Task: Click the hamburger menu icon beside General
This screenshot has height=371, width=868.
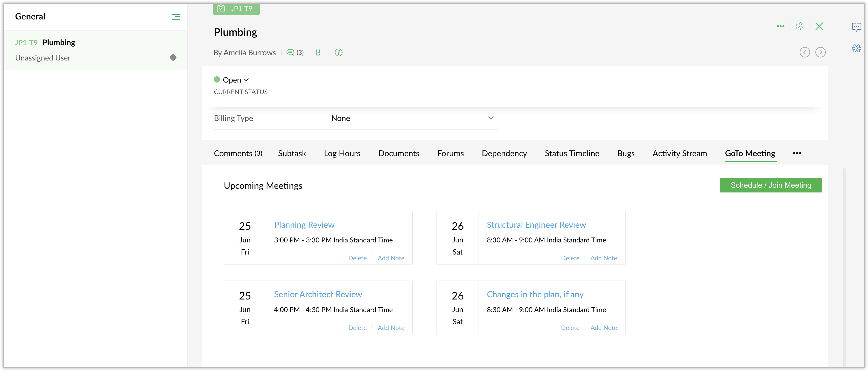Action: point(175,17)
